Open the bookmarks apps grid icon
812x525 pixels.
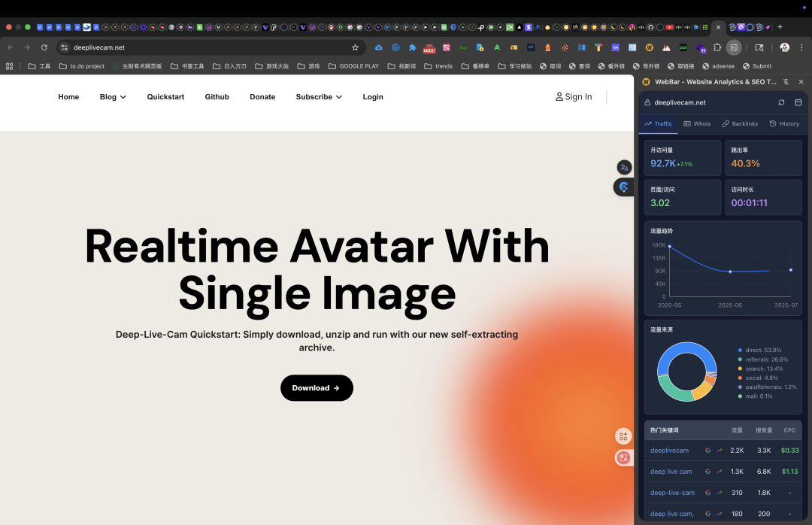point(9,66)
